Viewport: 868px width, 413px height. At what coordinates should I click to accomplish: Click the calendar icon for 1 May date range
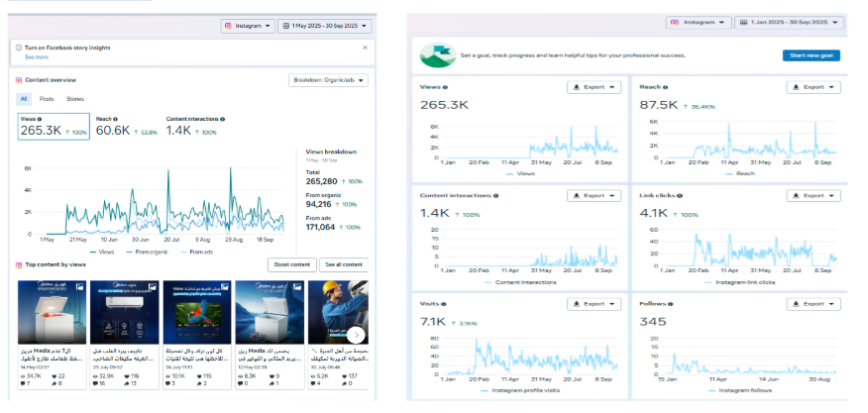(287, 25)
